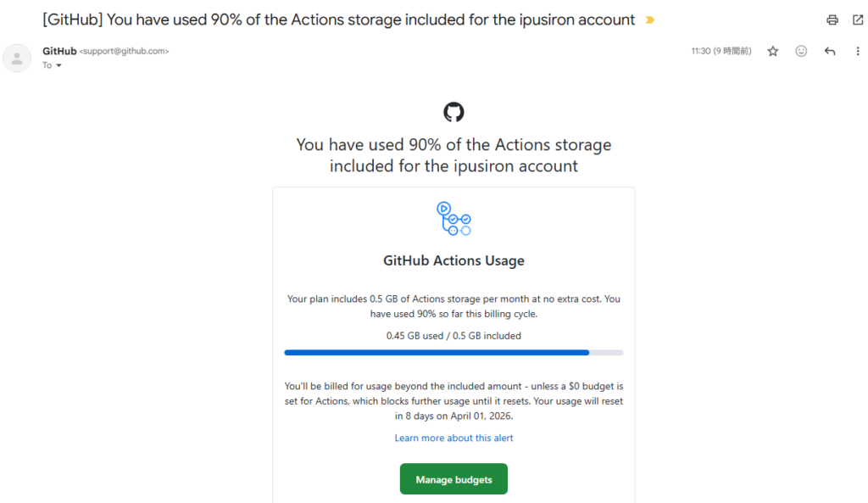Click the sender name "GitHub"
Viewport: 868px width, 503px height.
58,51
